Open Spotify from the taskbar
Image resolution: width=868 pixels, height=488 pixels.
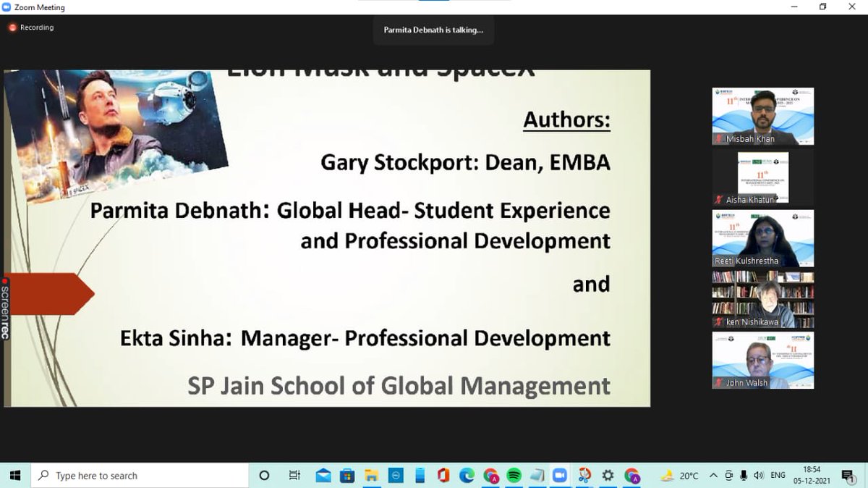[514, 476]
